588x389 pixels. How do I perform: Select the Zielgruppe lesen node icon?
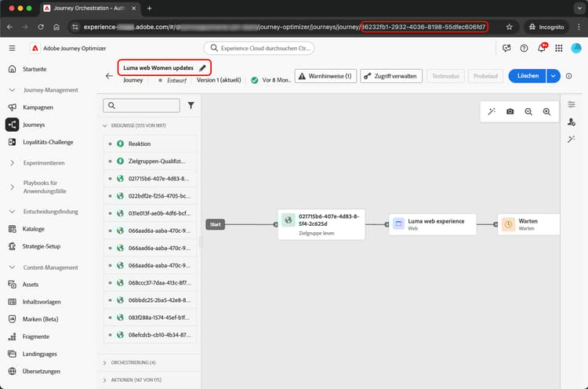pyautogui.click(x=288, y=220)
